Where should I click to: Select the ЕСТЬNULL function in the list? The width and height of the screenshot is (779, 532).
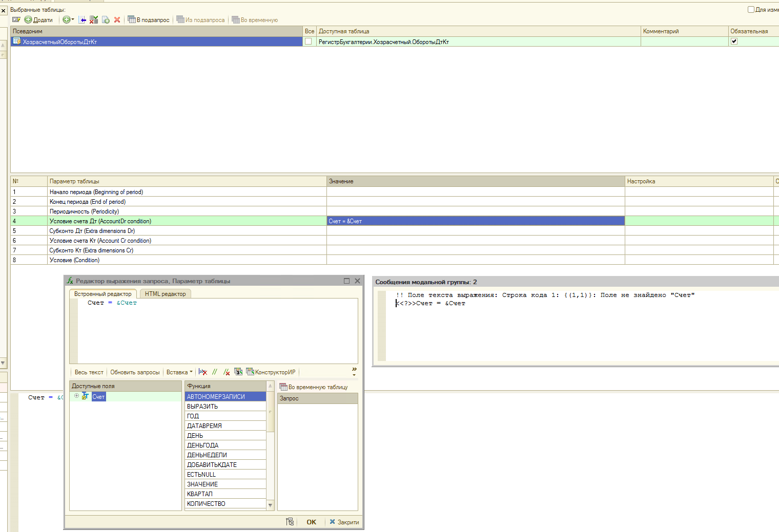coord(201,475)
